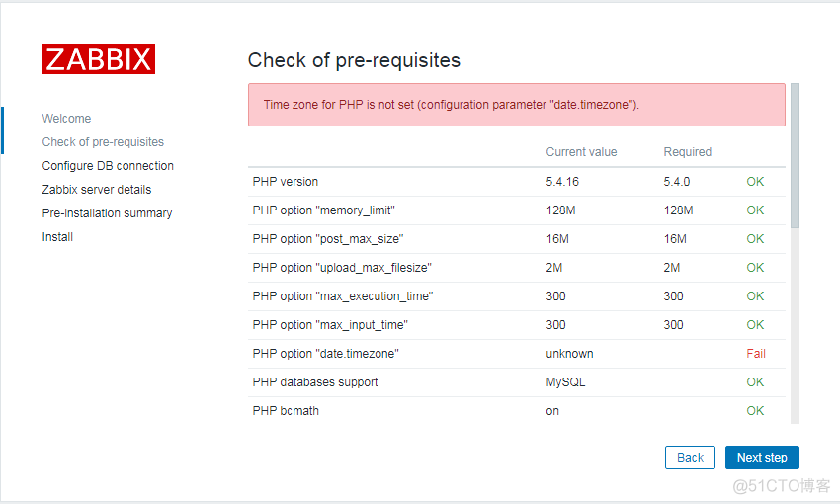This screenshot has width=840, height=504.
Task: Click the Fail status for date.timezone
Action: tap(756, 354)
